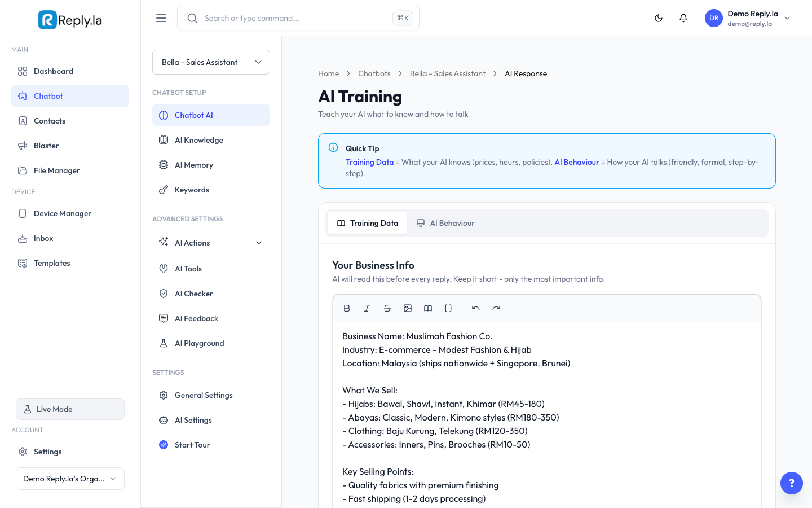Switch to dark mode via moon icon

click(659, 18)
